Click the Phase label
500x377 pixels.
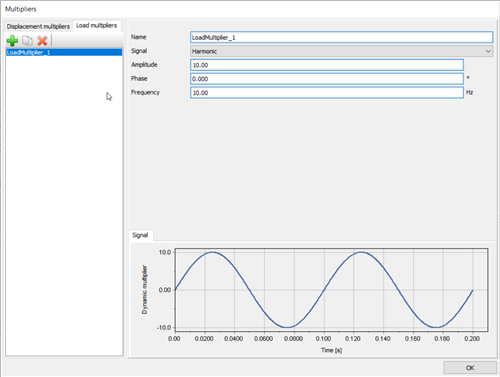139,79
